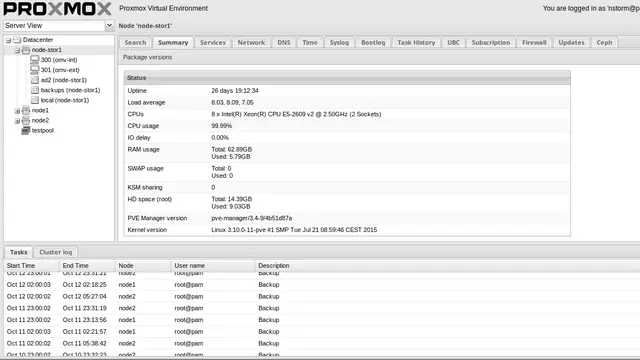
Task: Click the Status panel header
Action: [347, 78]
